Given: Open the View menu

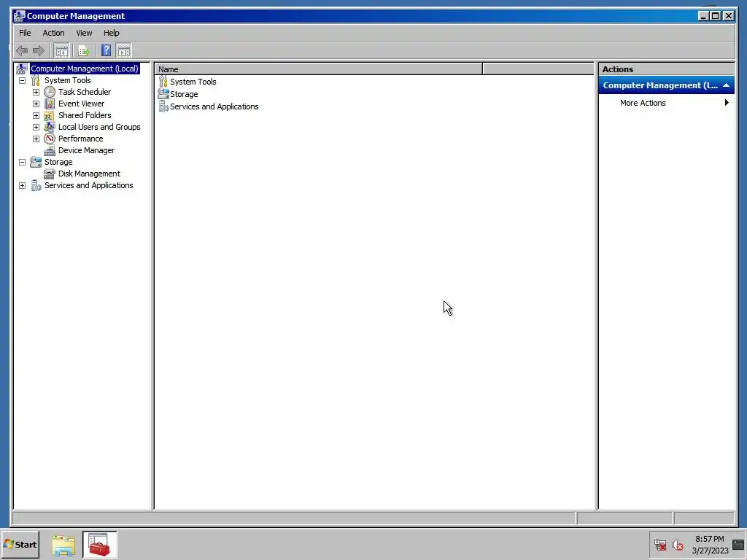Looking at the screenshot, I should (84, 33).
